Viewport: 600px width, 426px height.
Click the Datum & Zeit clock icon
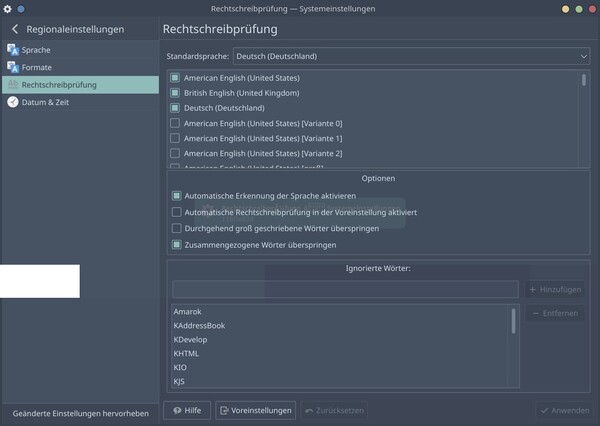click(x=13, y=102)
